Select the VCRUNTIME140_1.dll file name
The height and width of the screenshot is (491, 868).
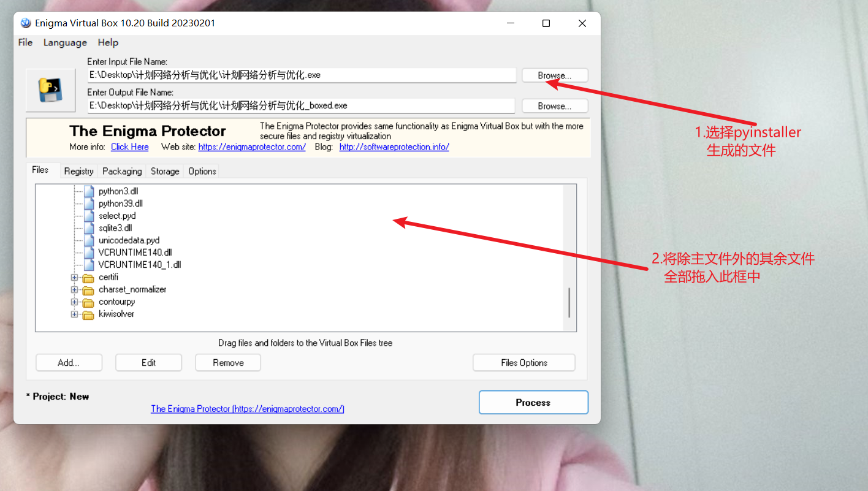(x=140, y=265)
